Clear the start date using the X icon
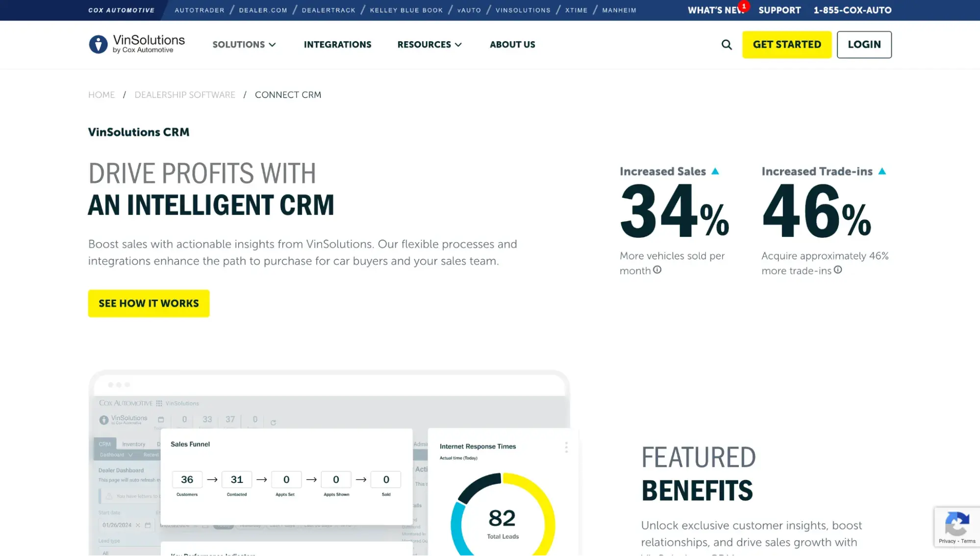Image resolution: width=980 pixels, height=556 pixels. (138, 525)
